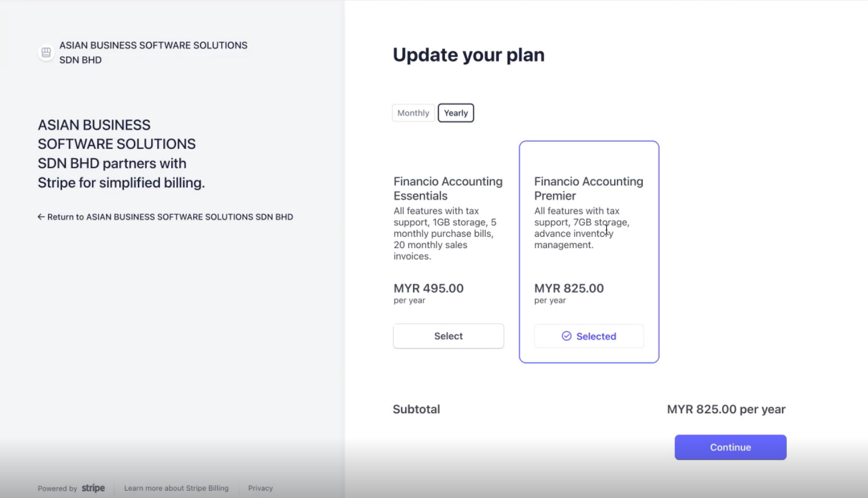The height and width of the screenshot is (498, 868).
Task: Open the Privacy link in footer
Action: tap(261, 488)
